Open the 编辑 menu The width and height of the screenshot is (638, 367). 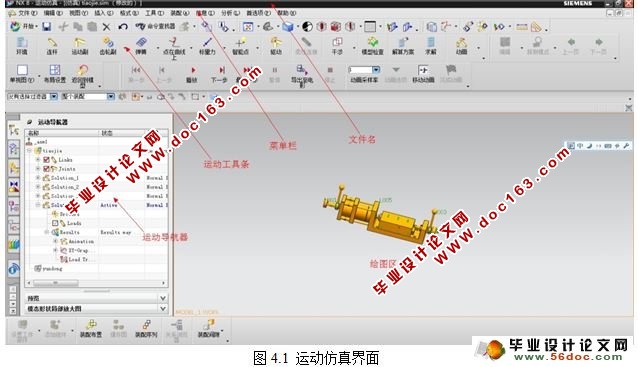(53, 13)
